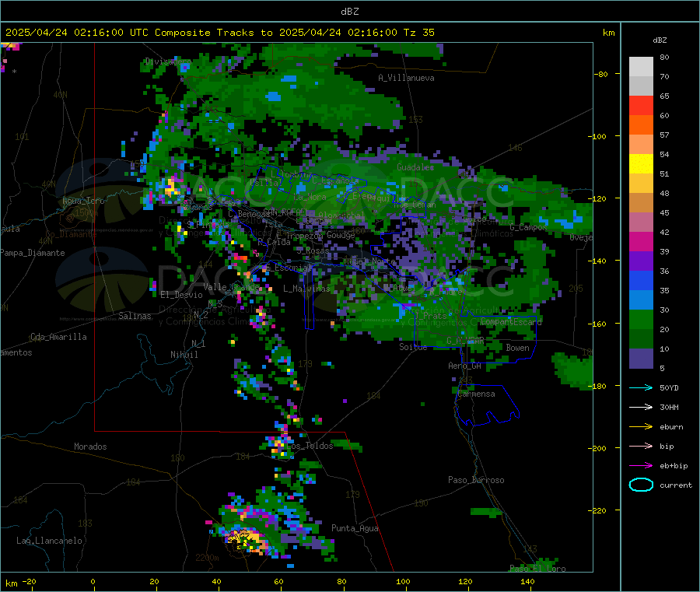Click the 'Goudge' map label
Image resolution: width=700 pixels, height=592 pixels.
click(x=341, y=235)
